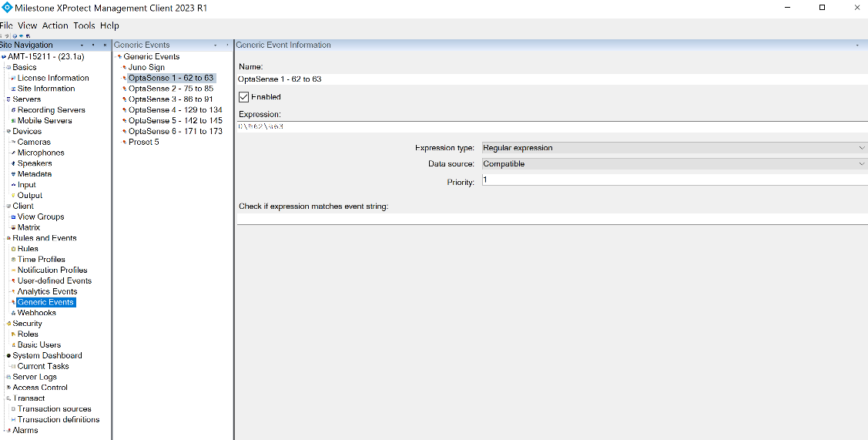
Task: Click the Webhooks icon
Action: pos(13,313)
